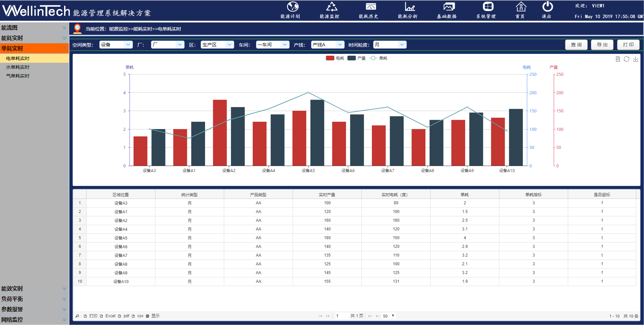This screenshot has width=644, height=325.
Task: Open the 区 dropdown showing 生产区
Action: [217, 45]
